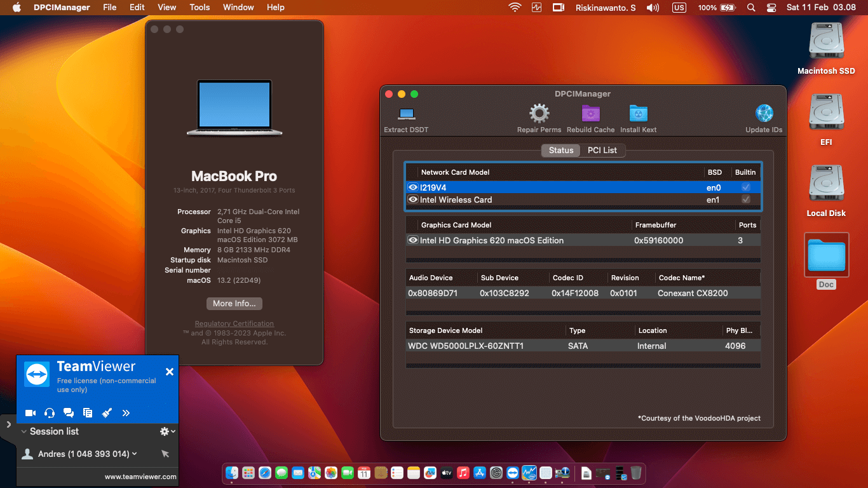Viewport: 868px width, 488px height.
Task: Open Riskinawanto. S user menu
Action: point(606,8)
